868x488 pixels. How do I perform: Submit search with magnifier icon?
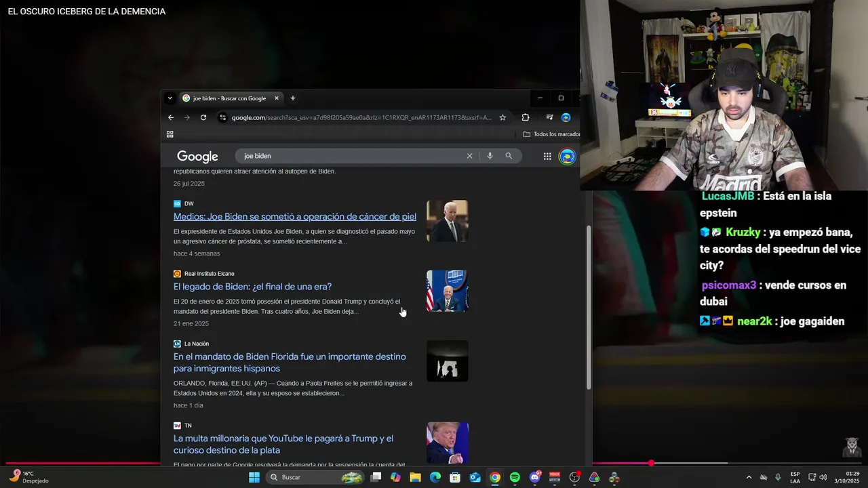coord(509,156)
